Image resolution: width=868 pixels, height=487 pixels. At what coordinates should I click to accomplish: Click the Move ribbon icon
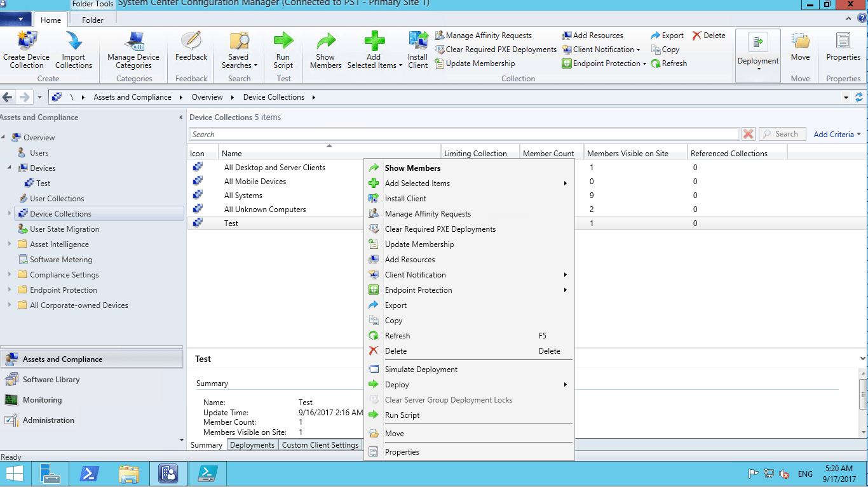pyautogui.click(x=800, y=48)
